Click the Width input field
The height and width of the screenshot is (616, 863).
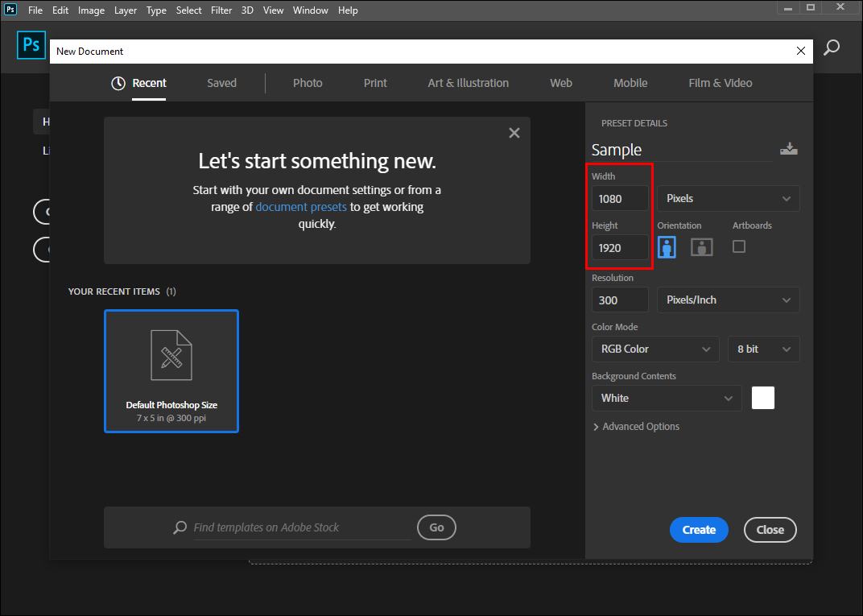(620, 199)
